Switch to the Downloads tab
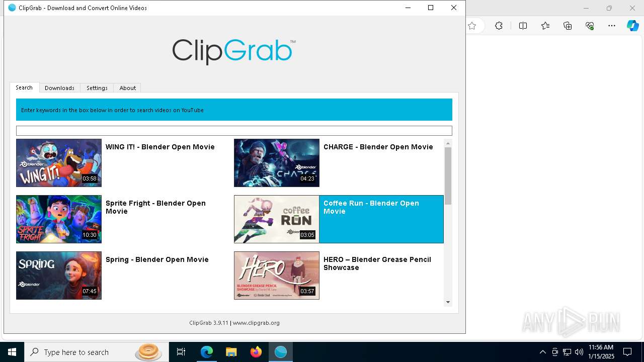Screen dimensions: 644x362 [x=59, y=87]
